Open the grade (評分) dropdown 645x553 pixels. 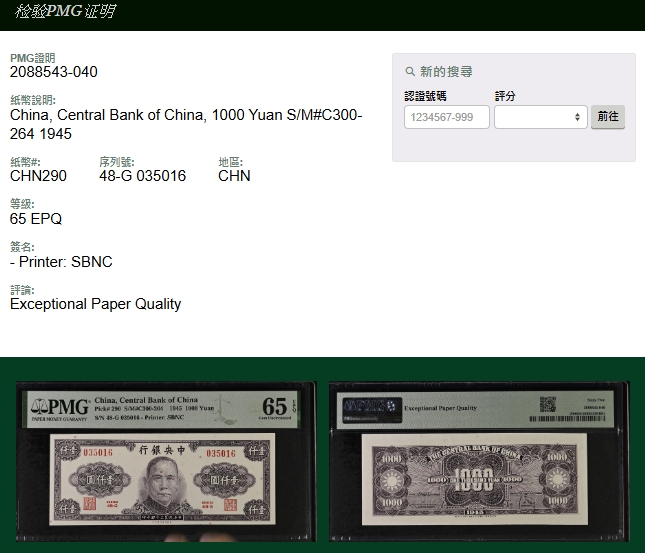click(x=541, y=117)
